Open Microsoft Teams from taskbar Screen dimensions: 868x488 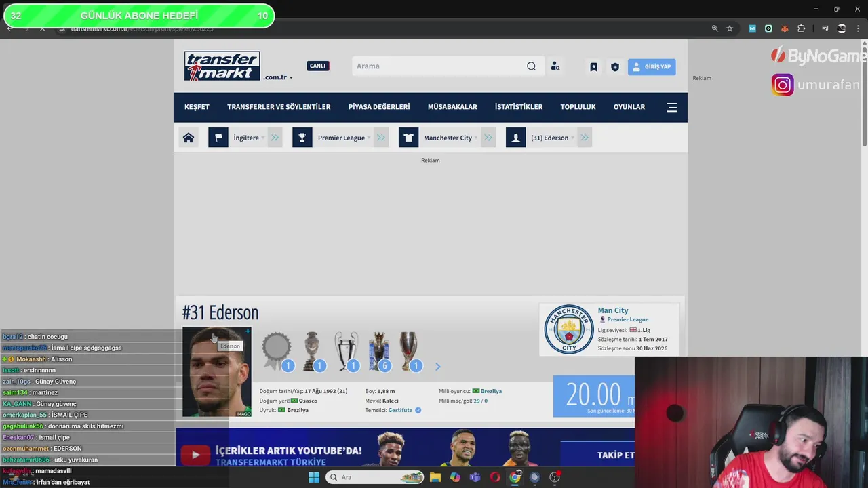pos(475,477)
